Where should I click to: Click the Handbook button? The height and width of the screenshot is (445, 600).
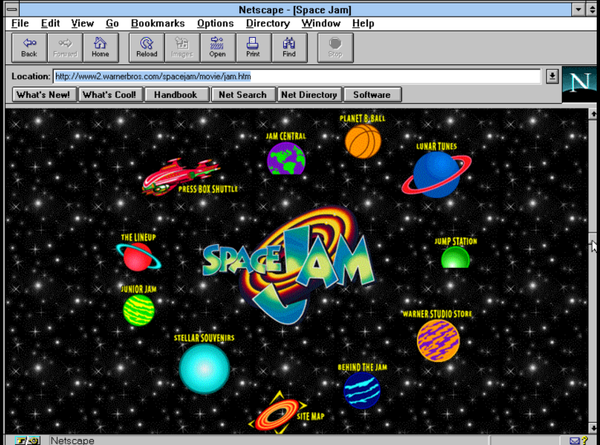coord(176,95)
